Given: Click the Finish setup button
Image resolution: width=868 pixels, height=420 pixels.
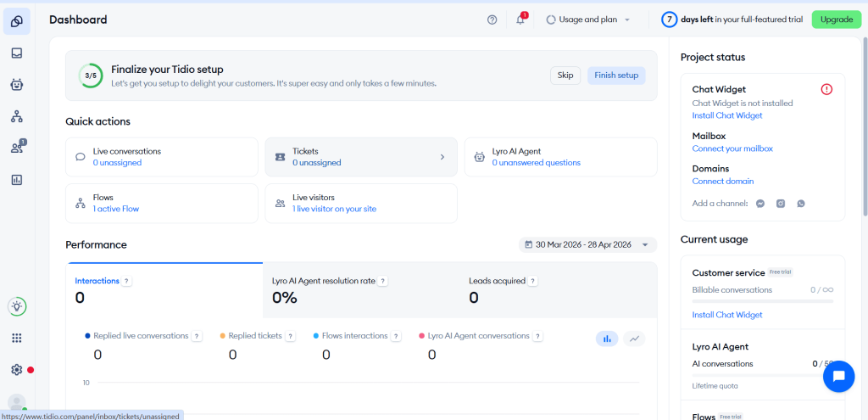Looking at the screenshot, I should [x=616, y=76].
